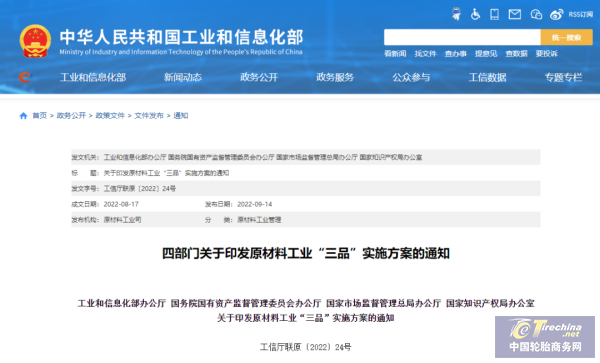Open the mobile phone version icon

click(x=494, y=15)
